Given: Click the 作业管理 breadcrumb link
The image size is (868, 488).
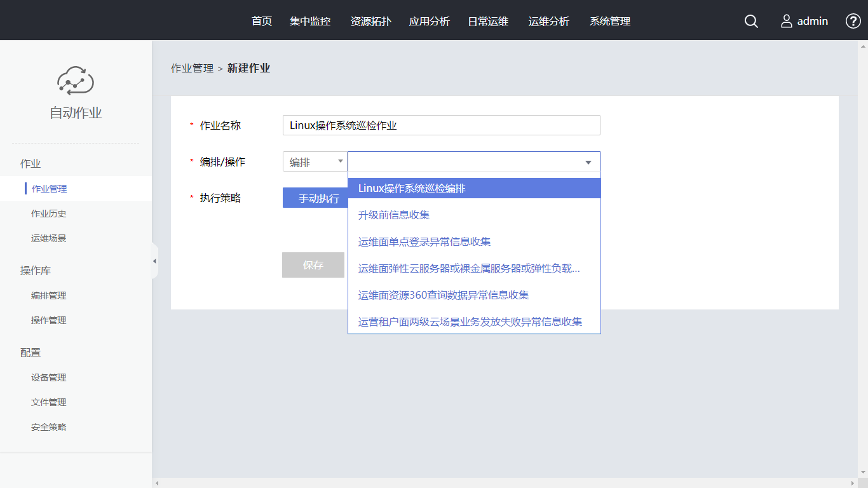Looking at the screenshot, I should pos(192,69).
